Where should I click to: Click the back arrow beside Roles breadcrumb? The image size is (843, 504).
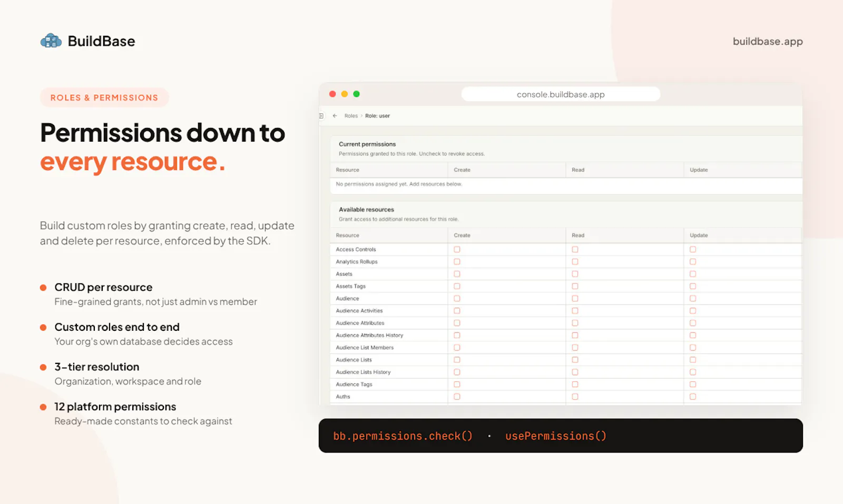click(335, 116)
